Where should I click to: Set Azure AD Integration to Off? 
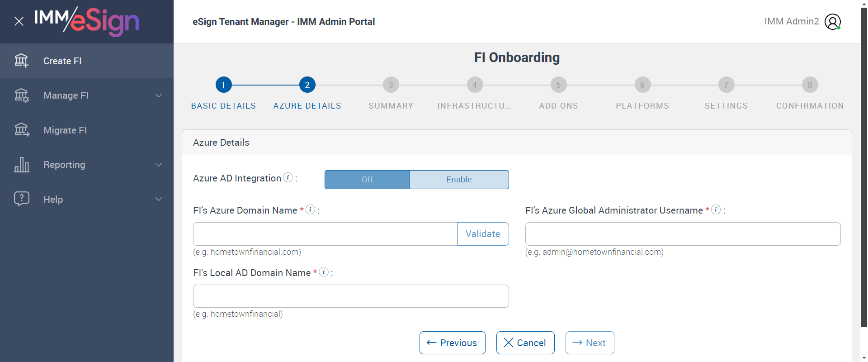(x=367, y=180)
